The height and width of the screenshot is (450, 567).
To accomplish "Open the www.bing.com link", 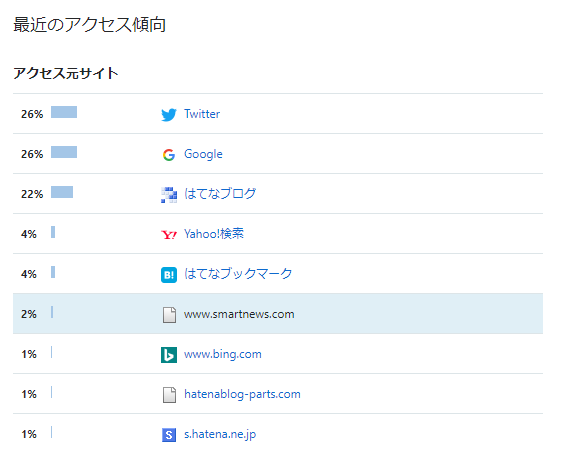I will [223, 354].
